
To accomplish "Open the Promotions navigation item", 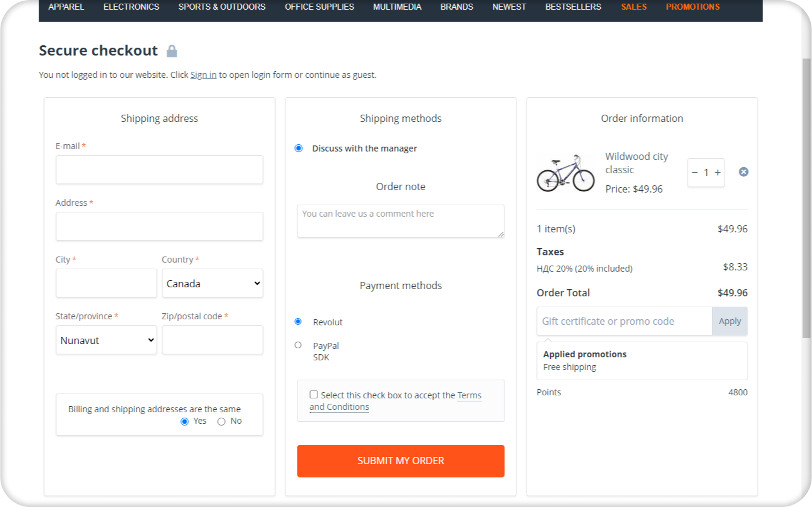I will click(693, 7).
